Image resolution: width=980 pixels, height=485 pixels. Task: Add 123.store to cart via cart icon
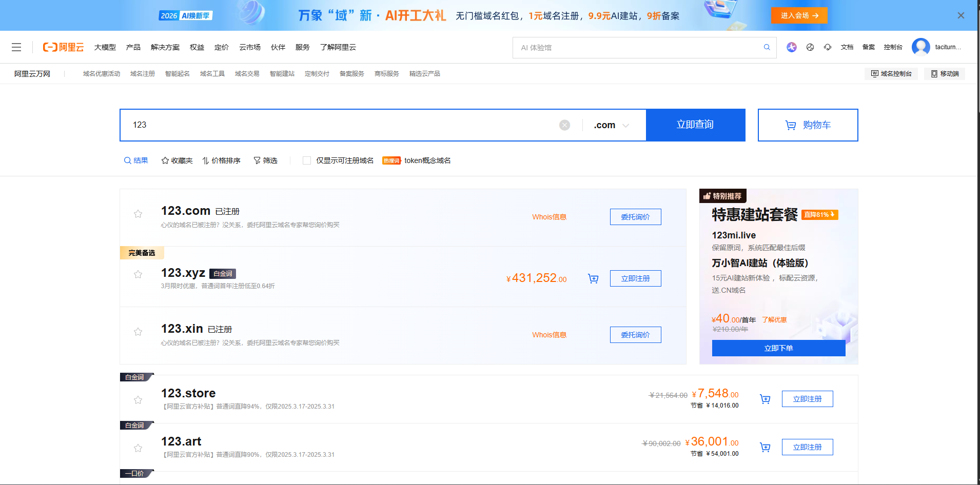[x=765, y=399]
